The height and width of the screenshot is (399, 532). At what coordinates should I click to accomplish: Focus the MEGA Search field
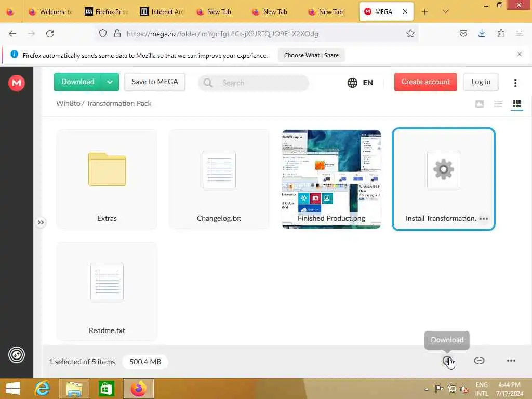pyautogui.click(x=254, y=83)
